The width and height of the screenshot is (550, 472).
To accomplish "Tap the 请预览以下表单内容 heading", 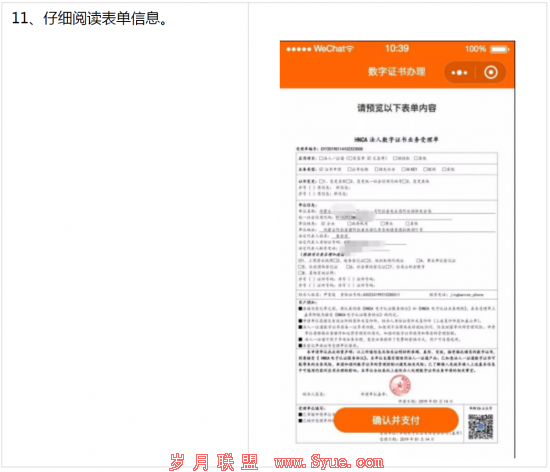I will pyautogui.click(x=396, y=108).
